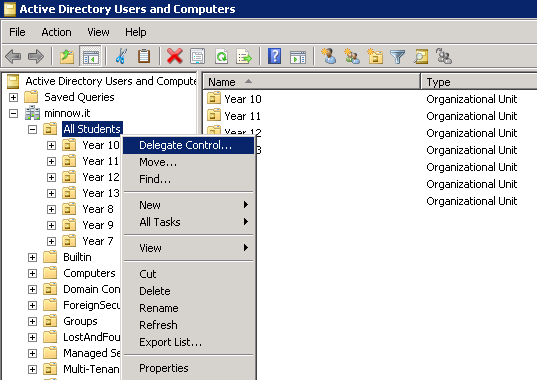Select All Students in the tree

(92, 129)
